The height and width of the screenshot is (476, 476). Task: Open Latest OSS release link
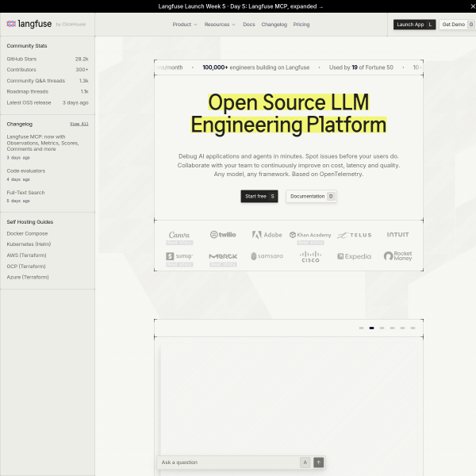pyautogui.click(x=48, y=102)
